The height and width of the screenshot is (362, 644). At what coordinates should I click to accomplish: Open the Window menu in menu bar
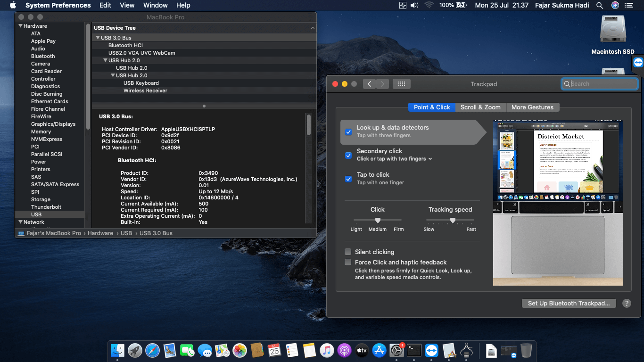[x=155, y=5]
